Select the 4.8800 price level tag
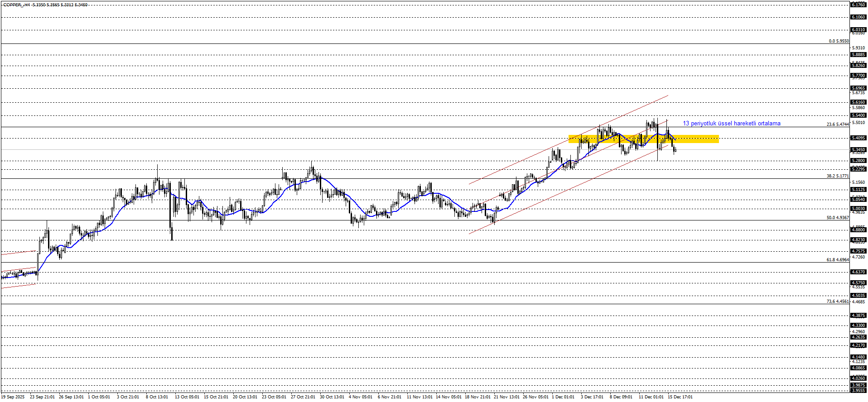 click(858, 230)
